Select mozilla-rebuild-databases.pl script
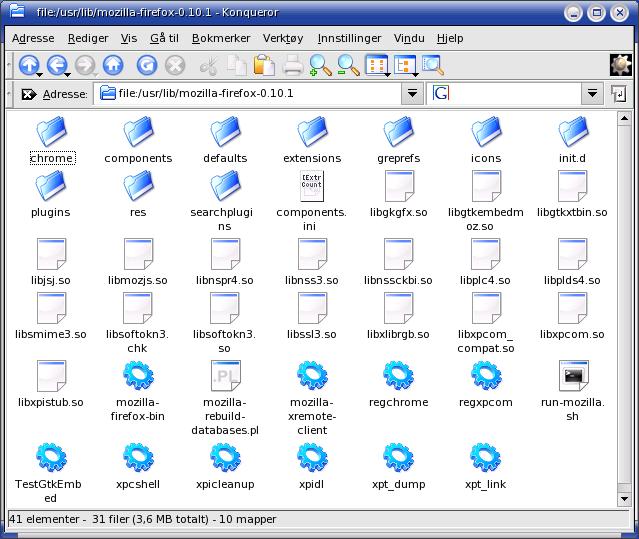Screen dimensions: 639x539 pyautogui.click(x=225, y=398)
